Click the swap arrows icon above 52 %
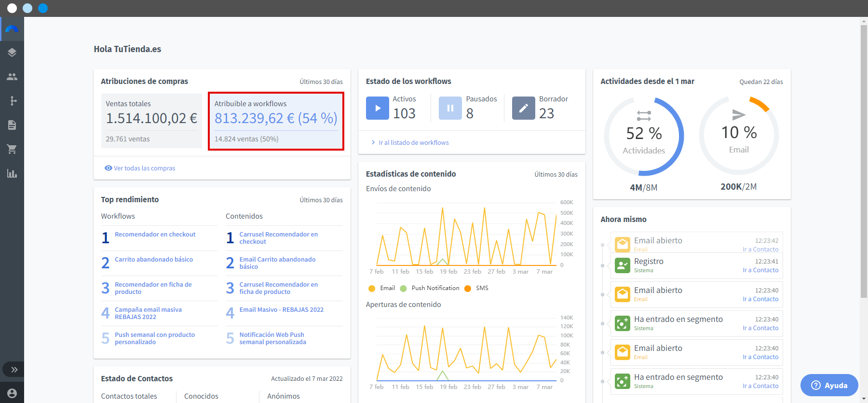The image size is (868, 403). pos(644,116)
